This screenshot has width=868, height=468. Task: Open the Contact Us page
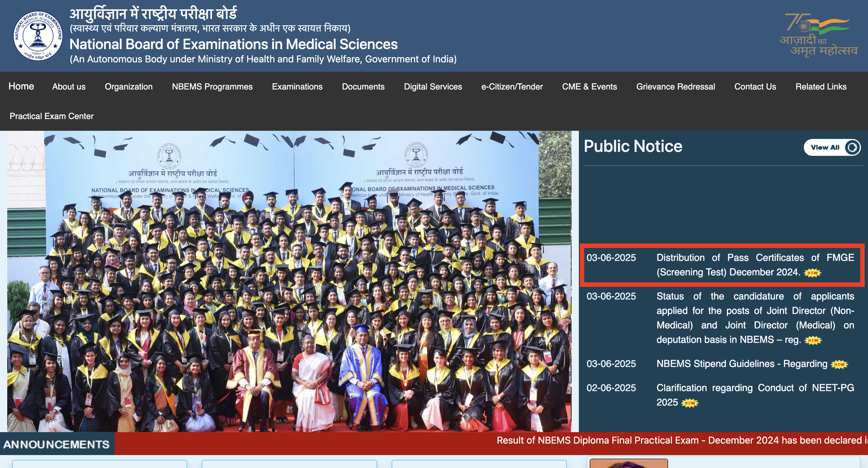[x=755, y=86]
